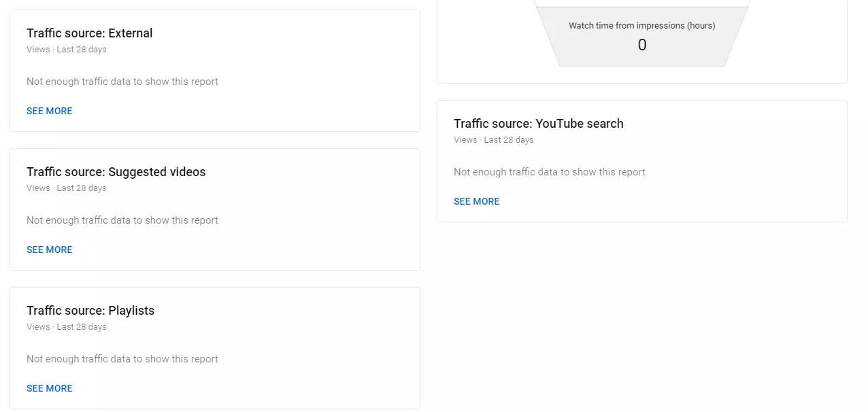Click the blank area below YouTube search card
The height and width of the screenshot is (412, 868).
point(641,313)
